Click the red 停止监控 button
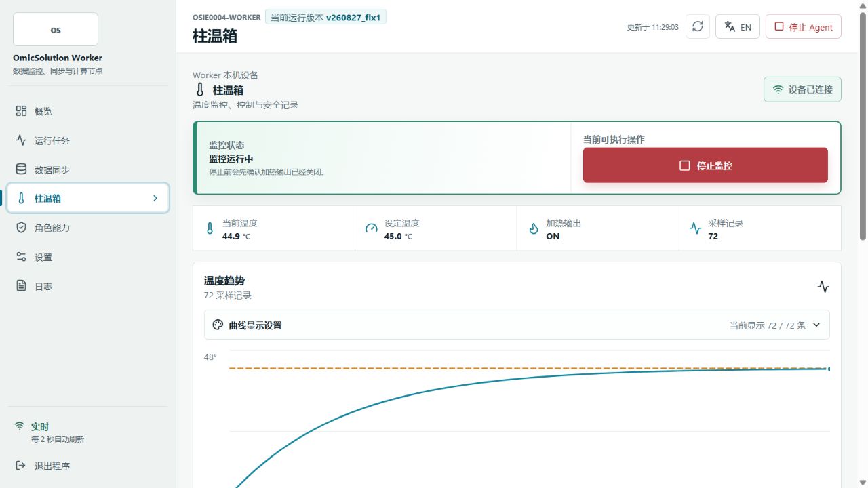The image size is (868, 488). (x=705, y=165)
